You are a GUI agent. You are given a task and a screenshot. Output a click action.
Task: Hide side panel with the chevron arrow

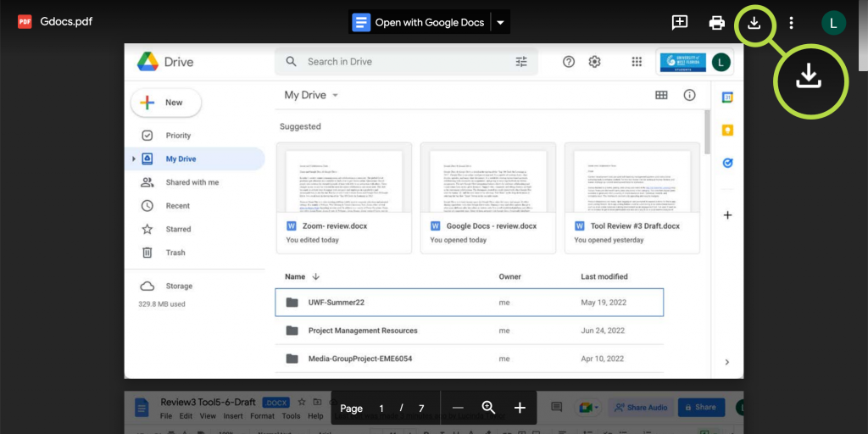pos(726,362)
